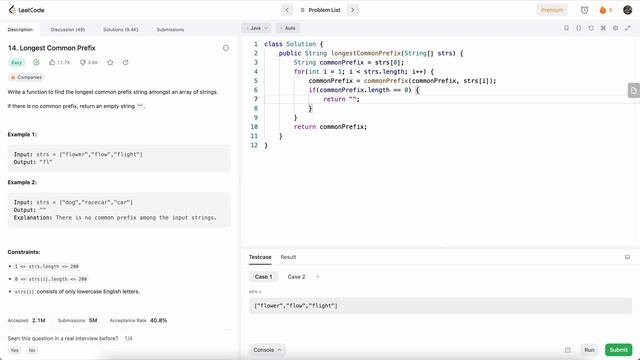Screen dimensions: 640x360
Task: Click the format code braces icon
Action: pyautogui.click(x=579, y=28)
